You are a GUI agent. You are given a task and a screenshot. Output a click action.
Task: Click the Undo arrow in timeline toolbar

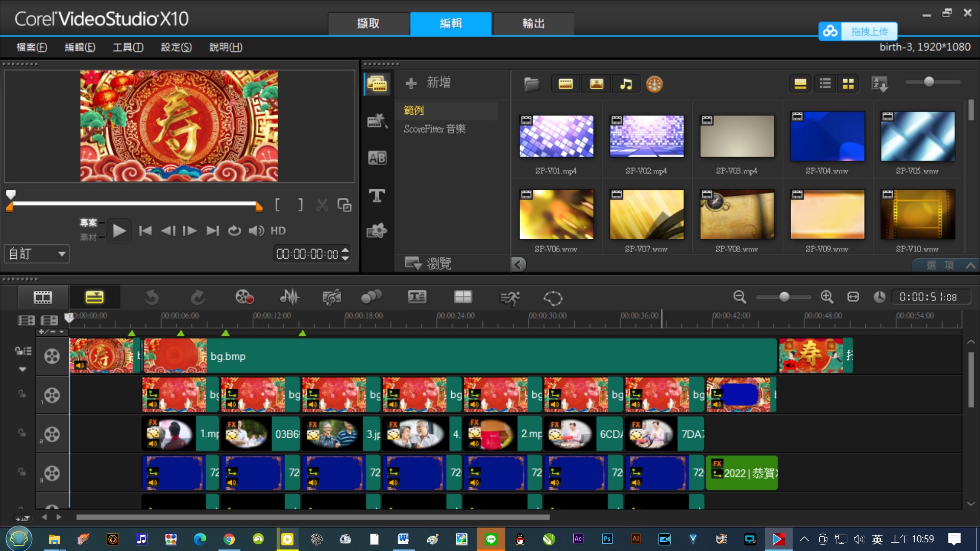152,297
